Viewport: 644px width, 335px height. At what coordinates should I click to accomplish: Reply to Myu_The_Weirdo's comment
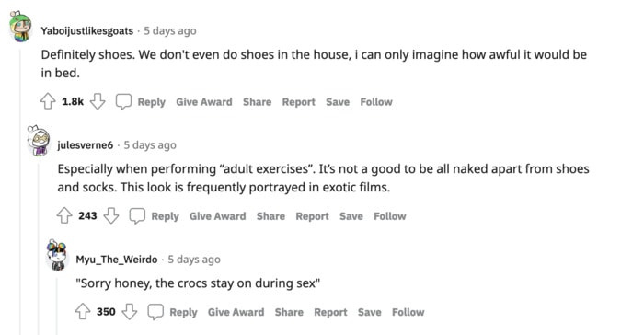184,312
